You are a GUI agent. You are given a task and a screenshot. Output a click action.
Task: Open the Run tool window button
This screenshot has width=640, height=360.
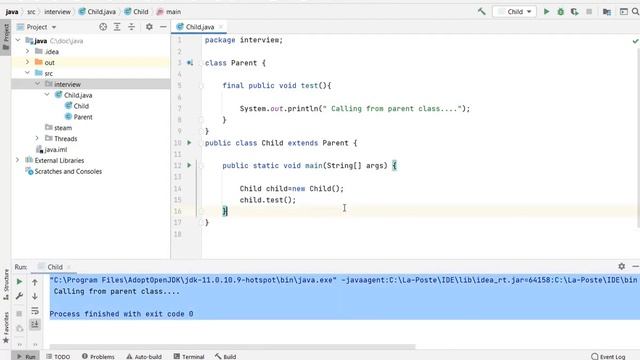click(x=26, y=356)
